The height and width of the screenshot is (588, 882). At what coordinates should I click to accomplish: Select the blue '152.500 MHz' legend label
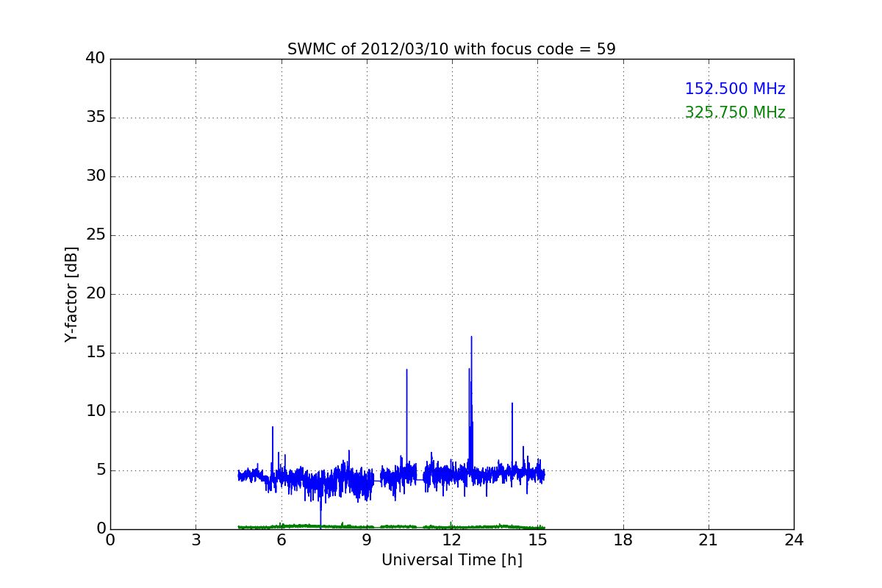(x=735, y=89)
